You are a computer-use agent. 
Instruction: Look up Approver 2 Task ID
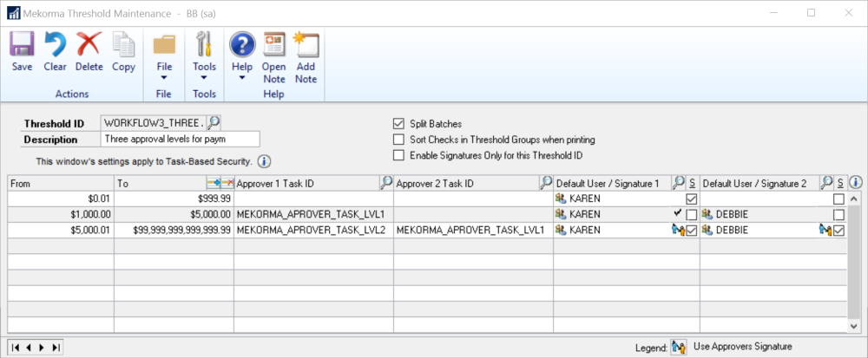[x=546, y=183]
